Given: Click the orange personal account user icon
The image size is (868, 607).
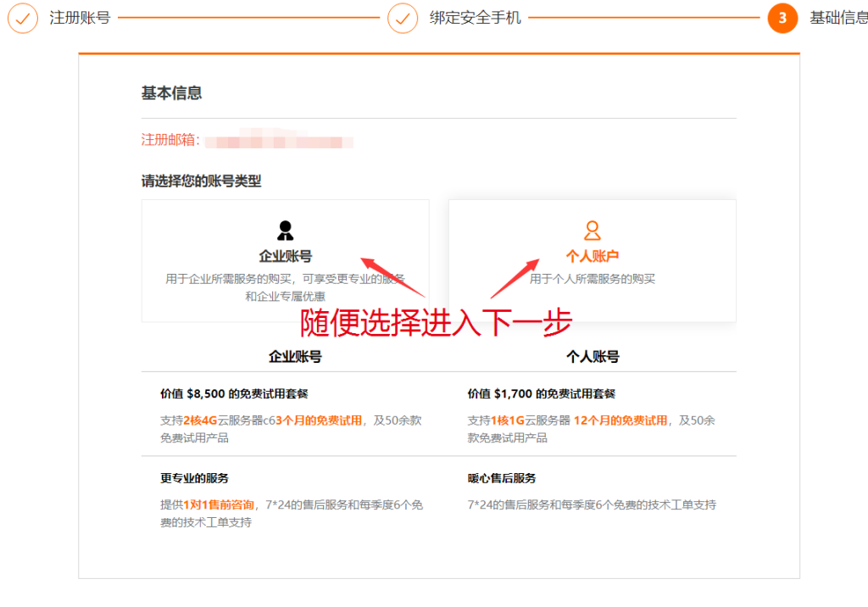Looking at the screenshot, I should [x=593, y=231].
